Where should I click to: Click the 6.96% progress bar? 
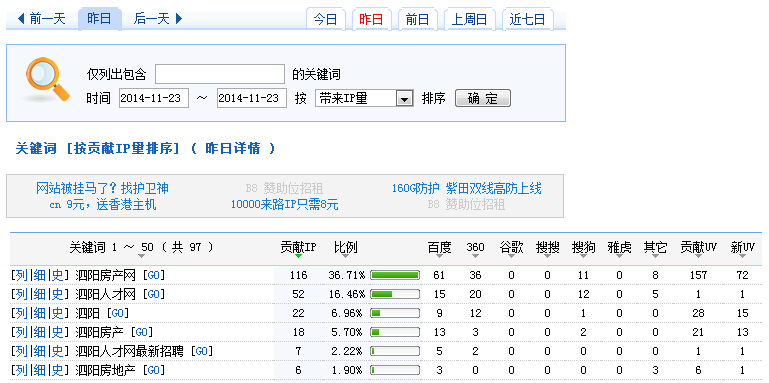click(395, 313)
